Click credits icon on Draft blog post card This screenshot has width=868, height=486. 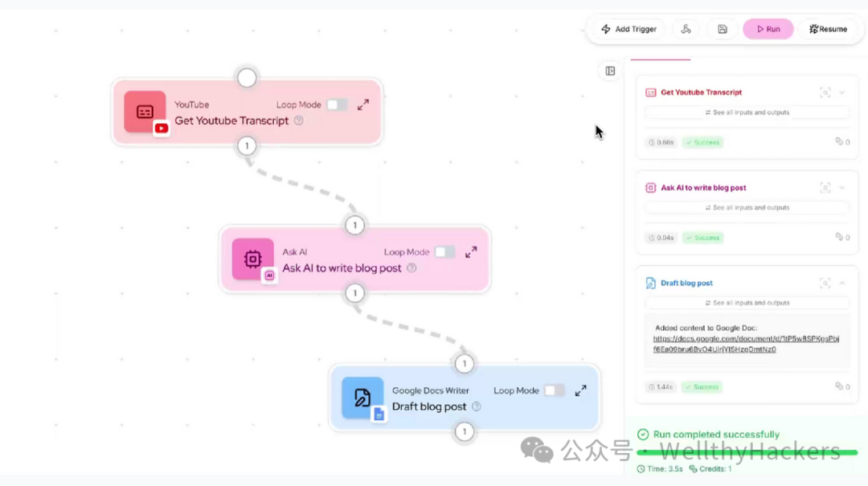pyautogui.click(x=838, y=386)
